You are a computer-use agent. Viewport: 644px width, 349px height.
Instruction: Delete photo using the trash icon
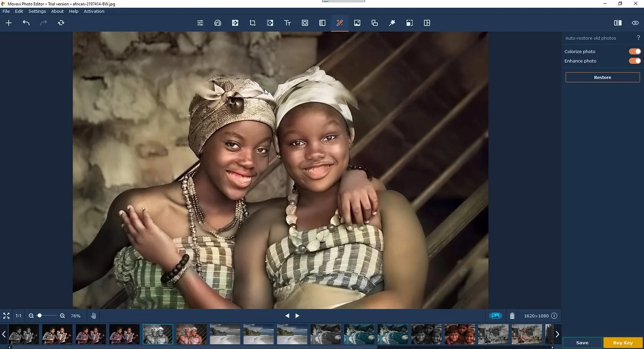click(512, 316)
